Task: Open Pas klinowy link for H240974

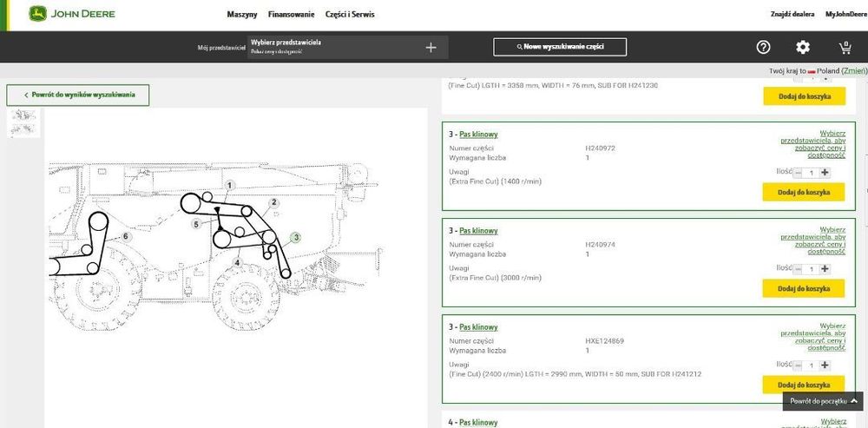Action: (478, 231)
